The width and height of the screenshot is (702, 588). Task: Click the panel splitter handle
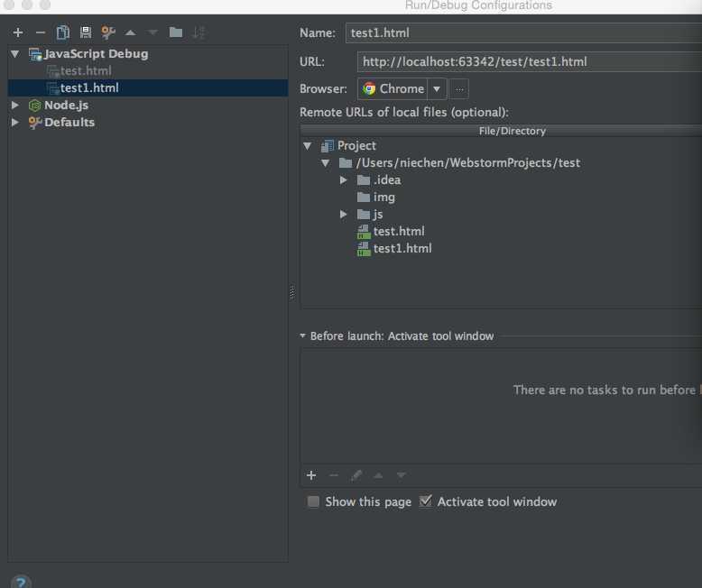[292, 292]
